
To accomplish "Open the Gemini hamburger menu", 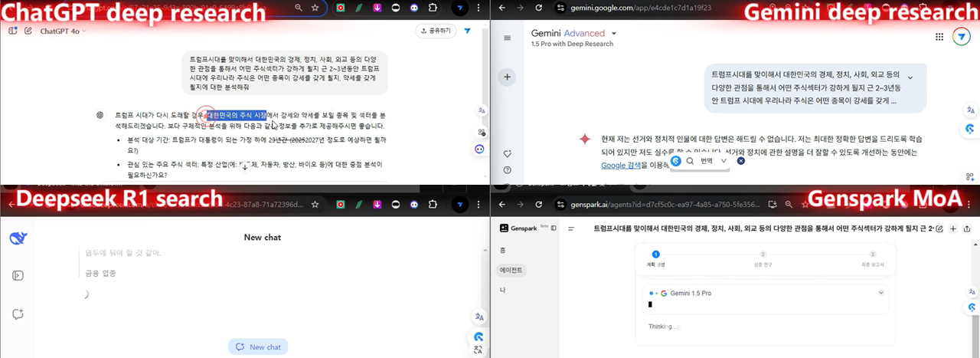I will click(x=507, y=38).
